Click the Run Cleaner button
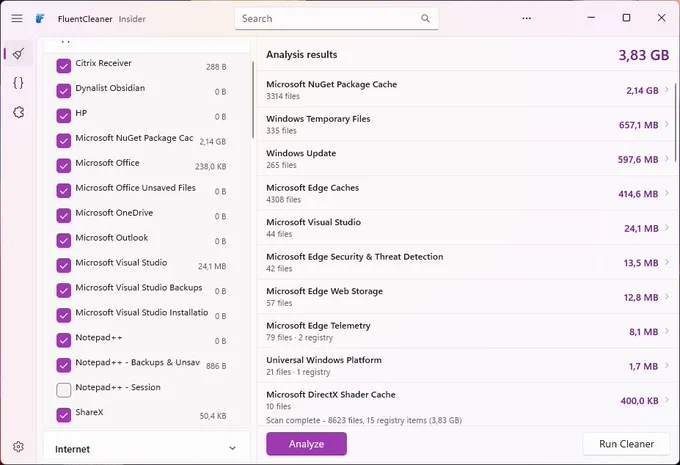The height and width of the screenshot is (465, 680). (x=626, y=444)
